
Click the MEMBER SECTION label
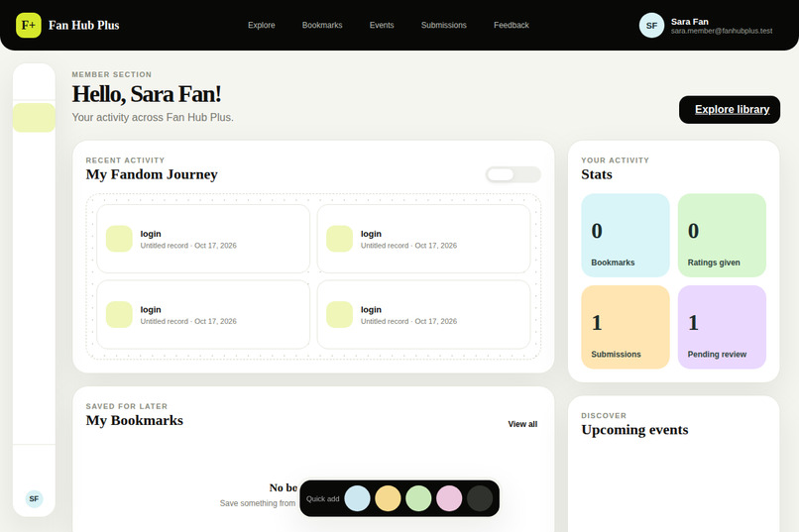pos(112,74)
